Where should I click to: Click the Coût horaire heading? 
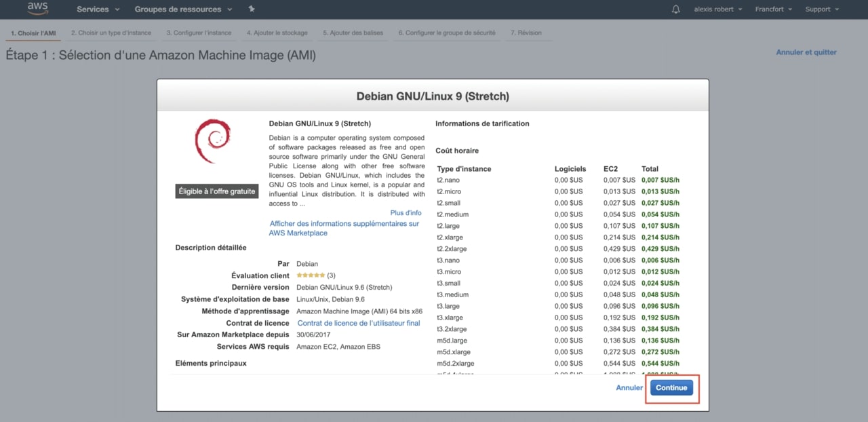[x=457, y=151]
